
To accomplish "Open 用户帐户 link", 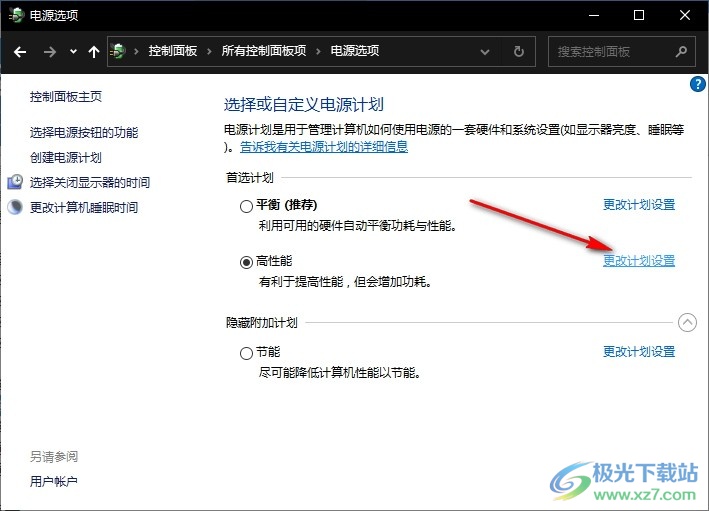I will [x=54, y=482].
